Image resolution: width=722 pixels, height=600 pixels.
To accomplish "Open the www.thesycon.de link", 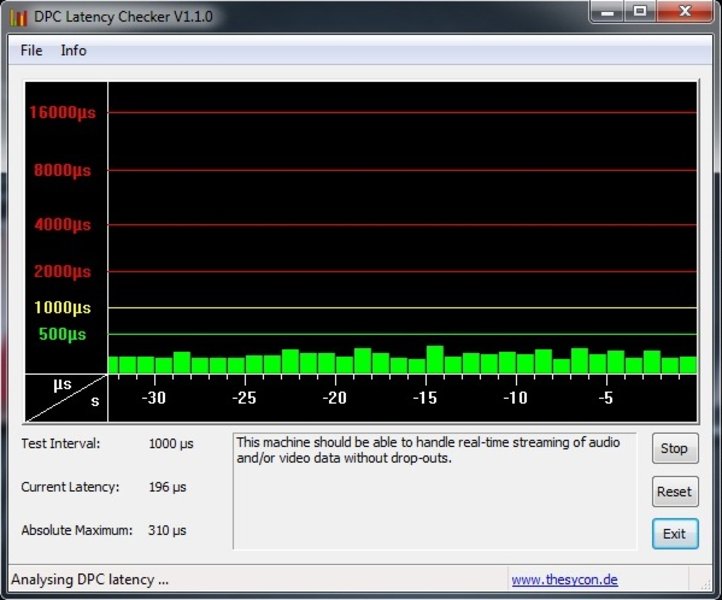I will 565,579.
